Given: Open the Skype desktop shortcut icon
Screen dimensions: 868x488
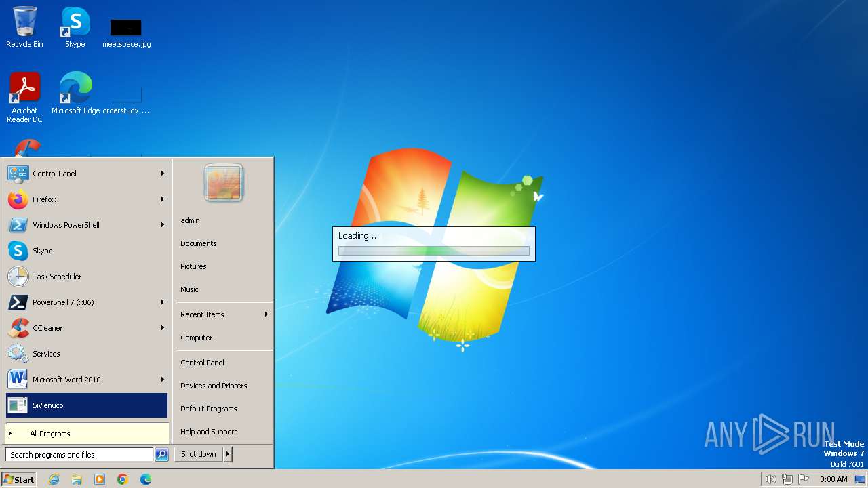Looking at the screenshot, I should click(75, 27).
